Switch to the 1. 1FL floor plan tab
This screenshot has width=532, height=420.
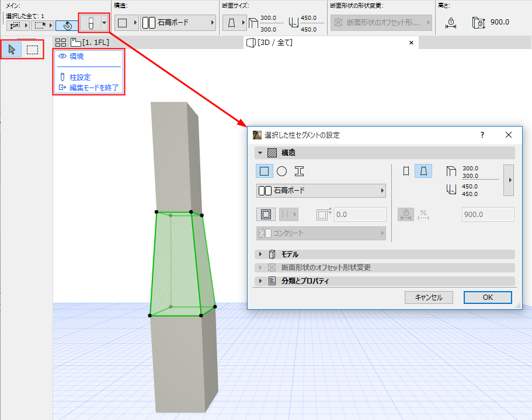pos(90,43)
